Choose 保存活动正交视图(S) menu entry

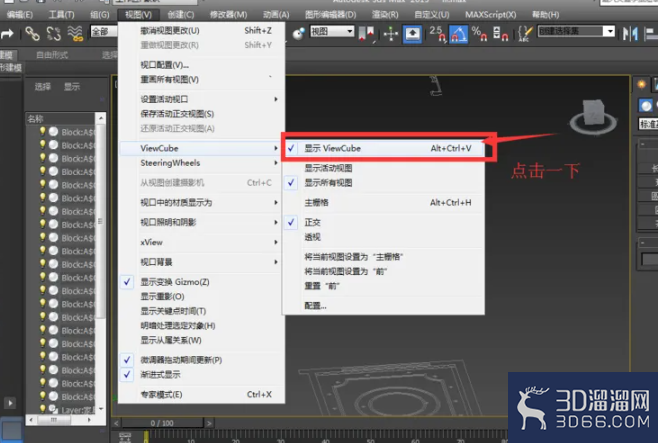point(201,114)
